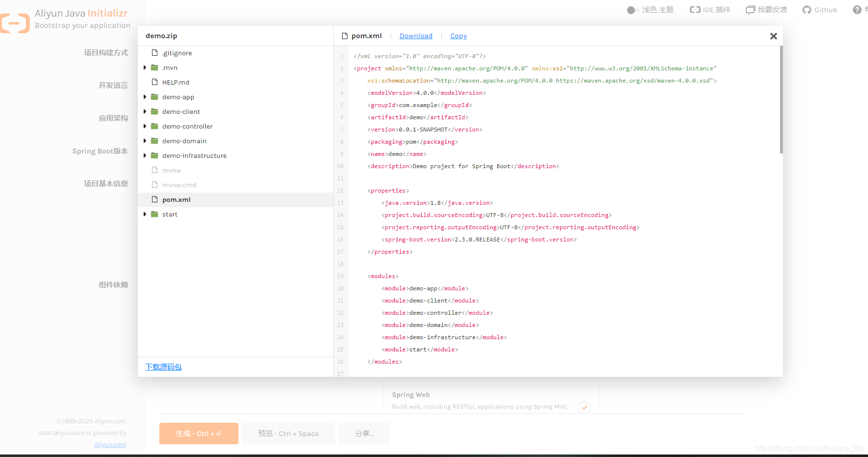Image resolution: width=868 pixels, height=457 pixels.
Task: Click the .mvn folder icon
Action: 154,67
